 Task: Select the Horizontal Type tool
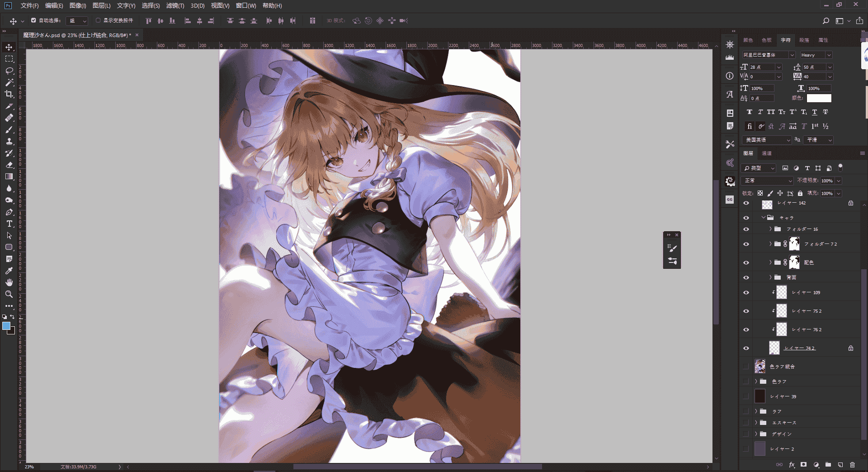(x=9, y=224)
